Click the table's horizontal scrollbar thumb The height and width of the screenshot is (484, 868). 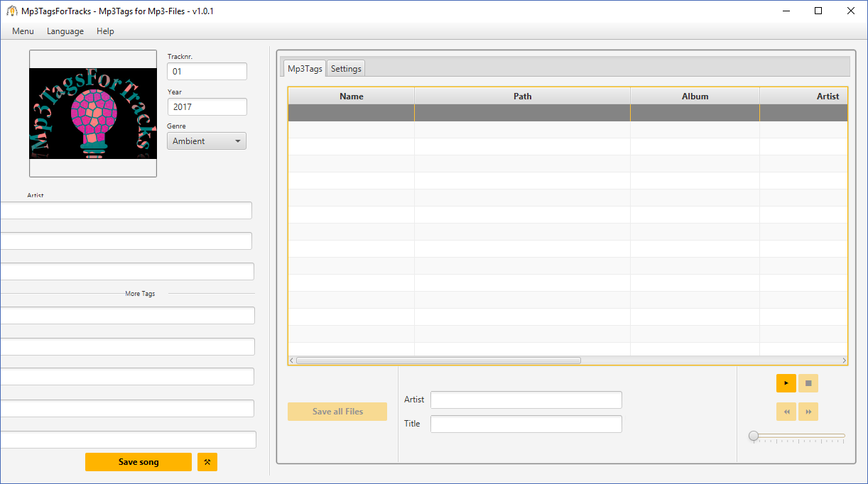(438, 361)
